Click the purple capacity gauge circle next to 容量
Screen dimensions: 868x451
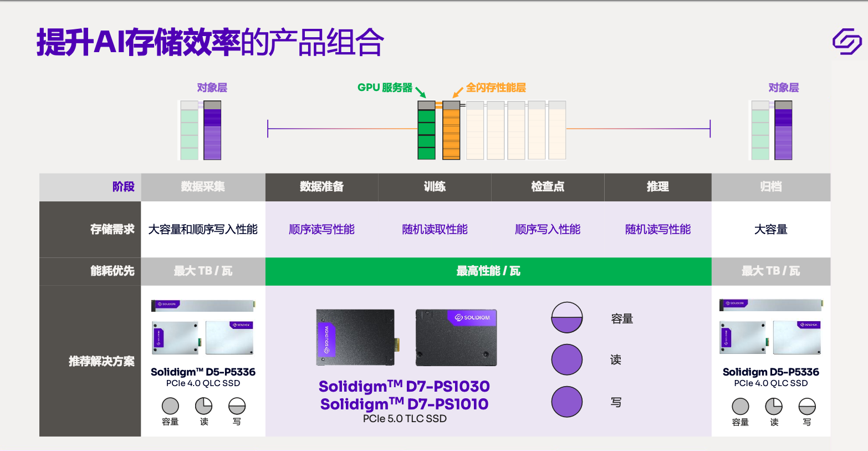click(x=566, y=317)
